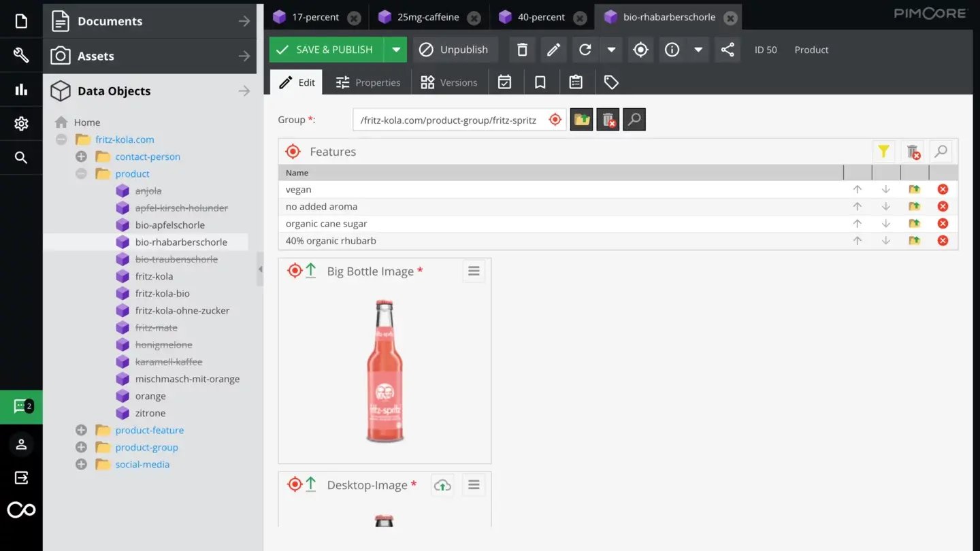Click the notifications icon showing 2
The height and width of the screenshot is (551, 980).
[x=20, y=406]
